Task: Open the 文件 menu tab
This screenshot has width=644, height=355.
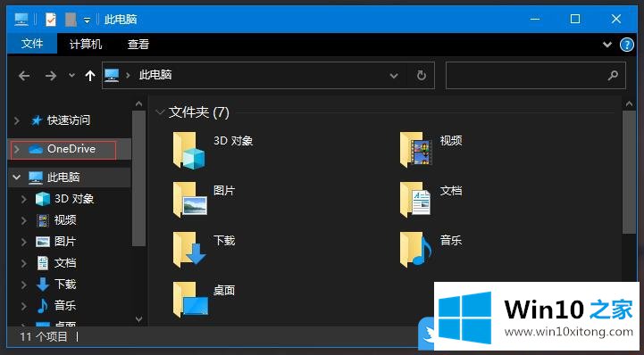Action: click(x=32, y=44)
